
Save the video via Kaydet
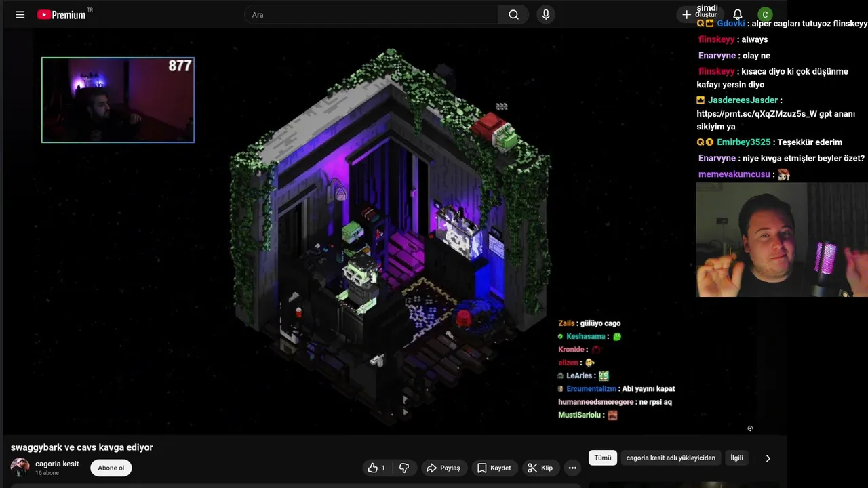pyautogui.click(x=494, y=468)
